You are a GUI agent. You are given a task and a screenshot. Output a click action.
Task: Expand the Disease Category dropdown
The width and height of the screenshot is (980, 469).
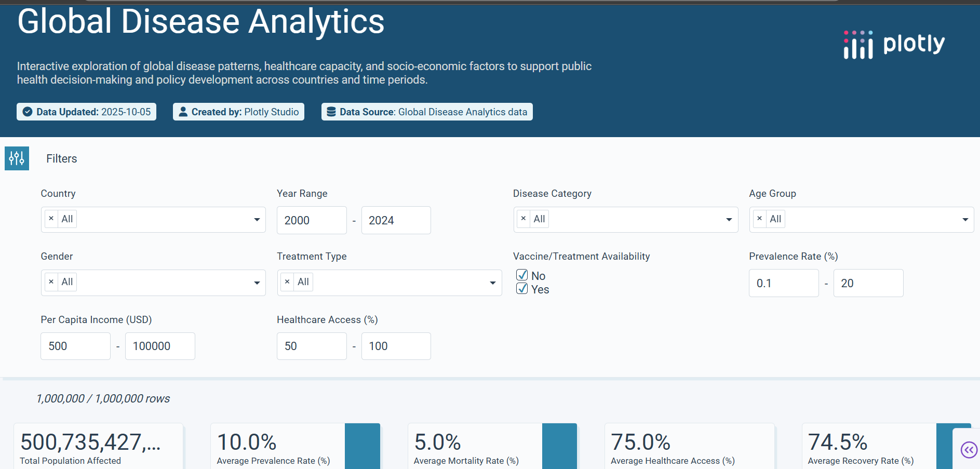[728, 219]
